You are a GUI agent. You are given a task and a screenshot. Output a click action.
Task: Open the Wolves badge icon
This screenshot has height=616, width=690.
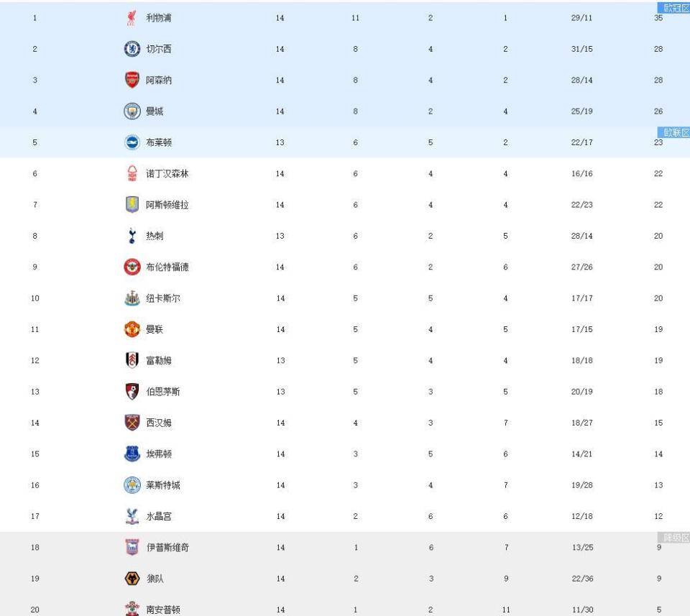pyautogui.click(x=132, y=579)
